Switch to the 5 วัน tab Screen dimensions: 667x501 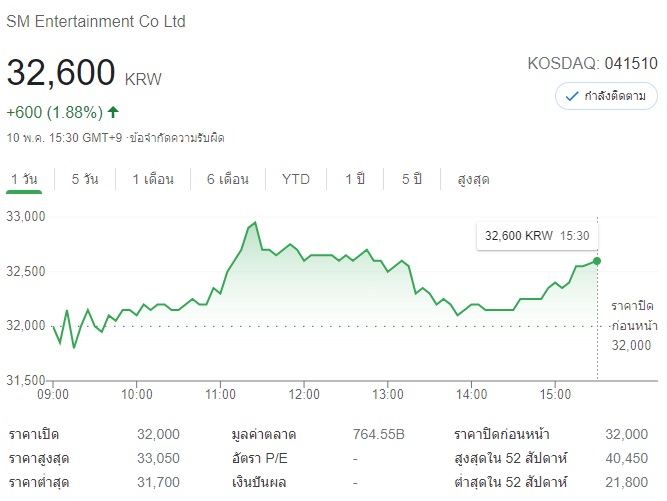pos(85,179)
